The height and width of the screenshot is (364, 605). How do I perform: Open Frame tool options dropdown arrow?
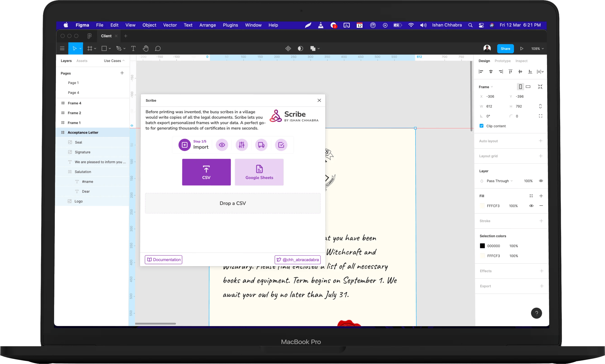tap(95, 49)
